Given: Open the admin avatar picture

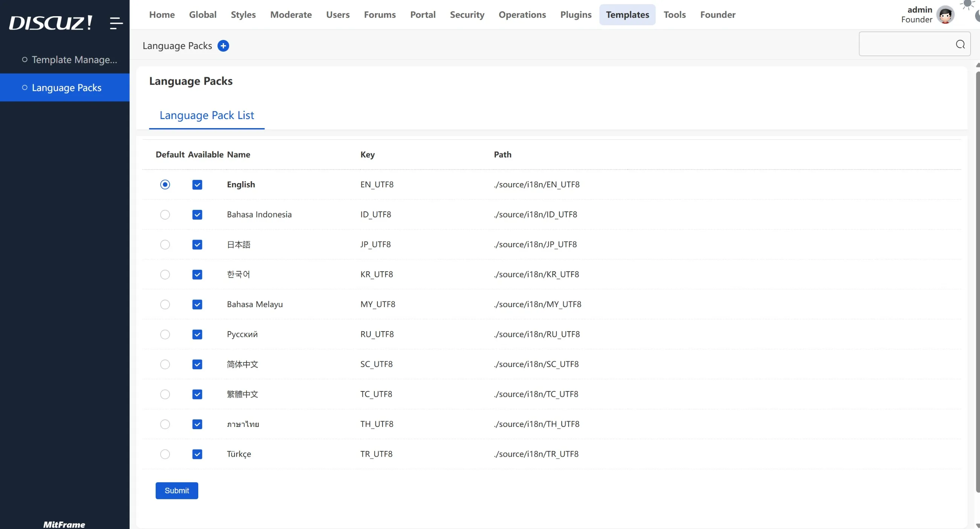Looking at the screenshot, I should [945, 15].
